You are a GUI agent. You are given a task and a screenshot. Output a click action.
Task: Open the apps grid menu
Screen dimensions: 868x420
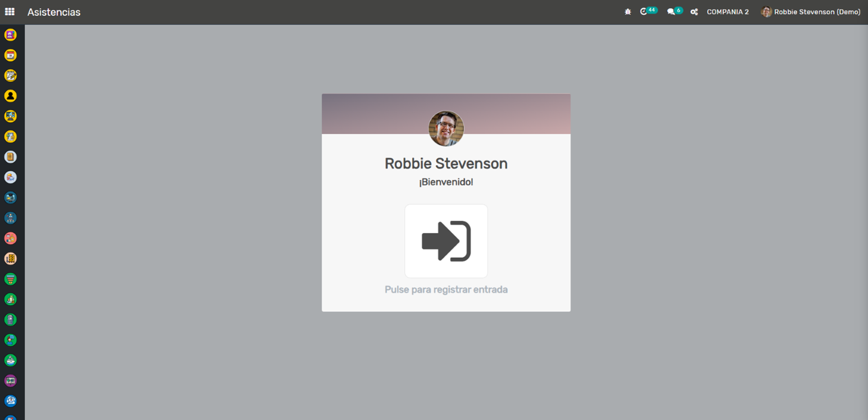10,11
